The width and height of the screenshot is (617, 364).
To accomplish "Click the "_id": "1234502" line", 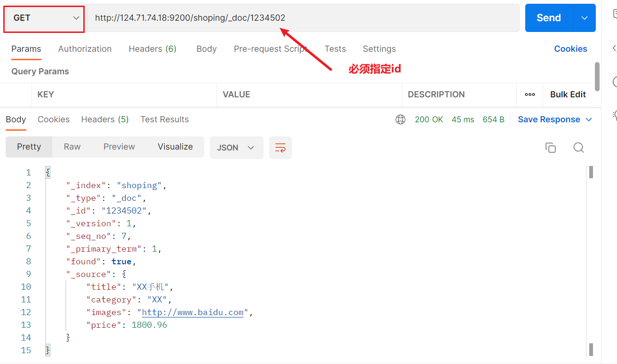I will coord(109,211).
